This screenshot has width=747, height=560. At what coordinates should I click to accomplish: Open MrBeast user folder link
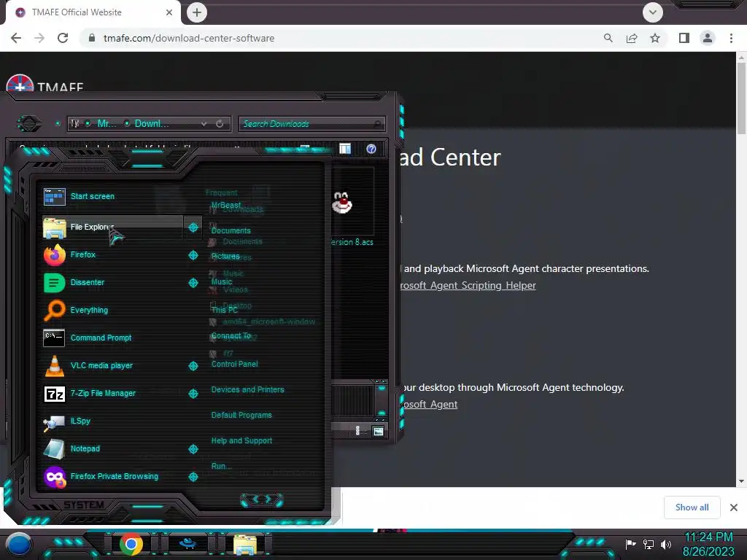coord(226,205)
